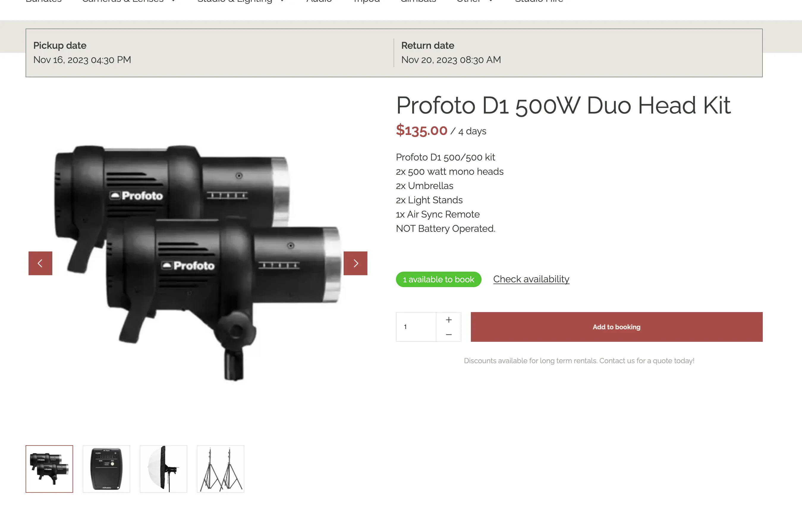Open the Gimbals menu item

(418, 1)
